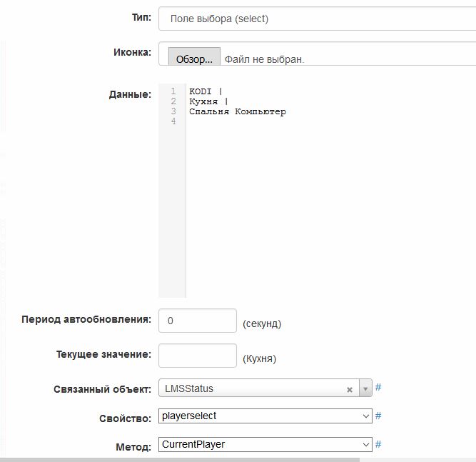Click the # link beside Метод
The height and width of the screenshot is (462, 476).
[x=378, y=444]
